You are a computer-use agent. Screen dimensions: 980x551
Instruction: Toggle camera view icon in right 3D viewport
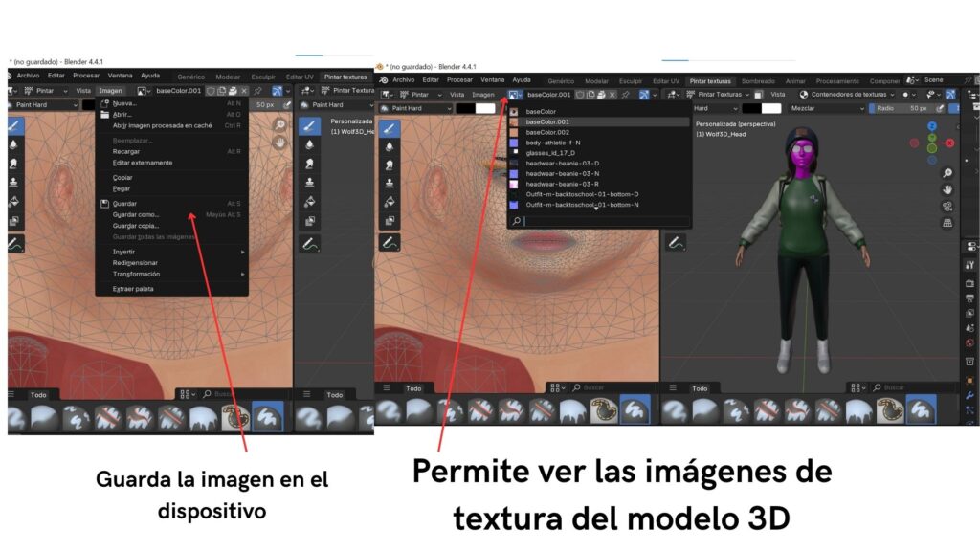pyautogui.click(x=947, y=207)
